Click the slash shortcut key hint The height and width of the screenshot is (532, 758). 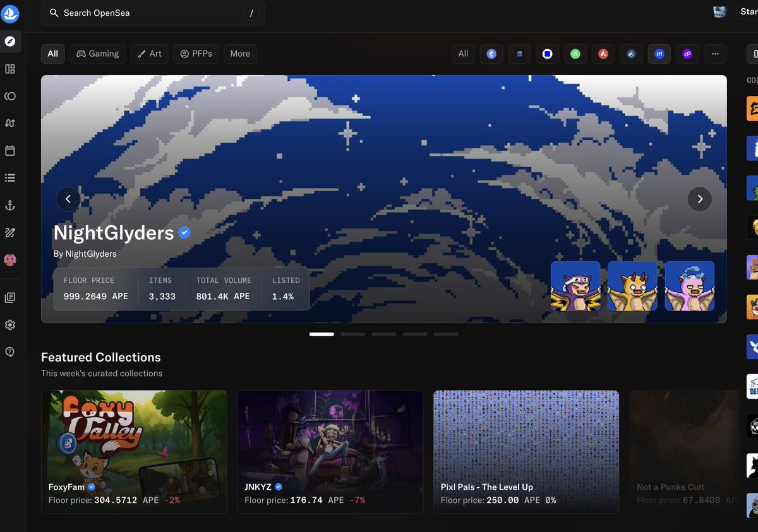tap(251, 13)
